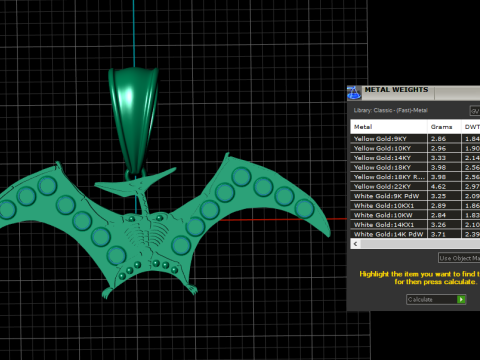
Task: Select the Yellow Gold:18KY R... row
Action: click(x=415, y=177)
